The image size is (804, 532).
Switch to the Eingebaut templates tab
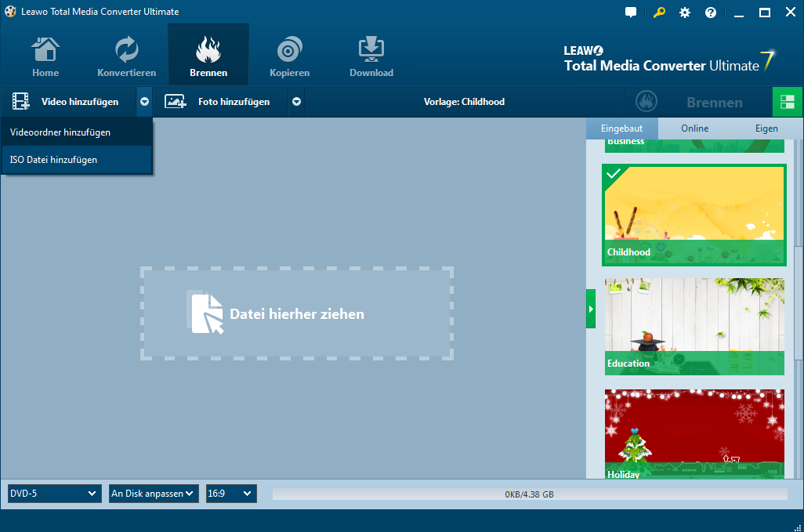pos(622,128)
